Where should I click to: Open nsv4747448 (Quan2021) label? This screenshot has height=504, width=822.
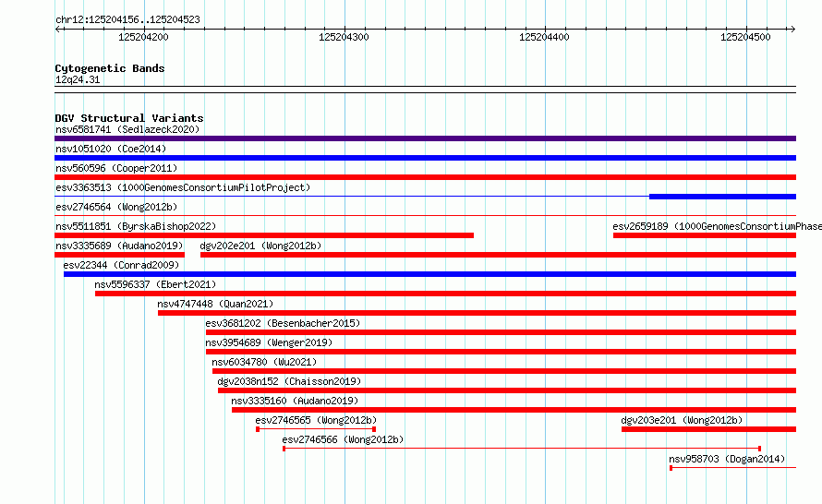pyautogui.click(x=215, y=304)
